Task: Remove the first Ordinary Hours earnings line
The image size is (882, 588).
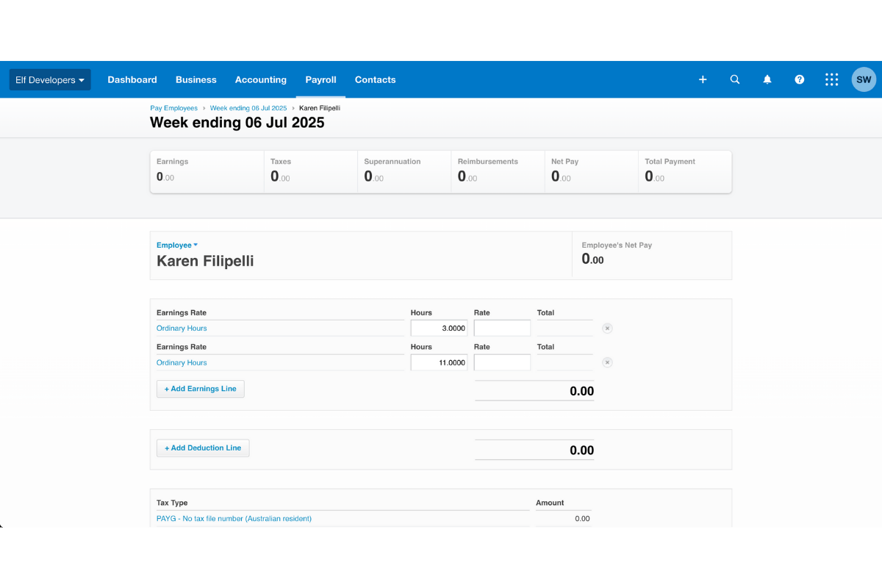Action: (607, 328)
